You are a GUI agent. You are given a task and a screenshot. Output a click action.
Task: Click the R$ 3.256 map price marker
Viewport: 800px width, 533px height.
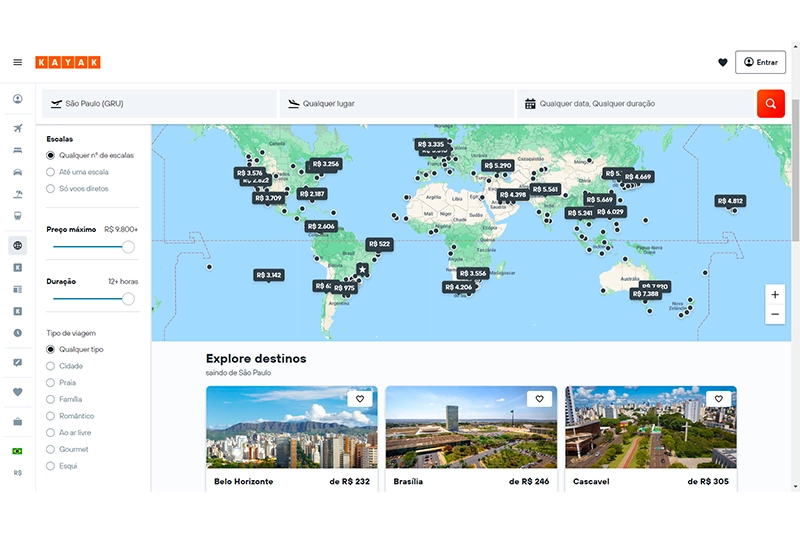(x=326, y=164)
